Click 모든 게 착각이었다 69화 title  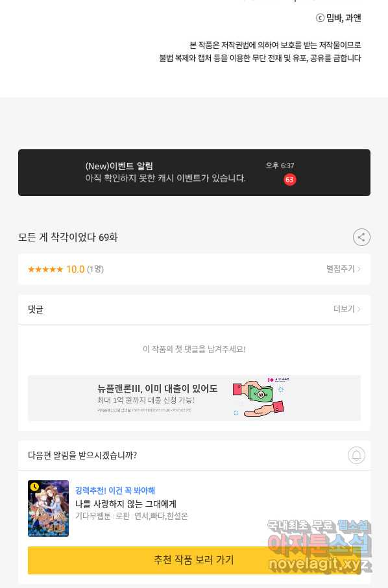68,238
